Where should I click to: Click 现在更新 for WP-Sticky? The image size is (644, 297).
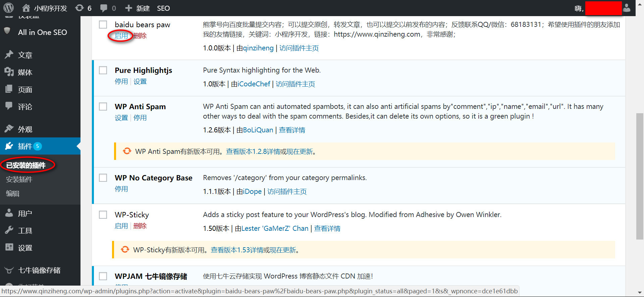pyautogui.click(x=283, y=250)
